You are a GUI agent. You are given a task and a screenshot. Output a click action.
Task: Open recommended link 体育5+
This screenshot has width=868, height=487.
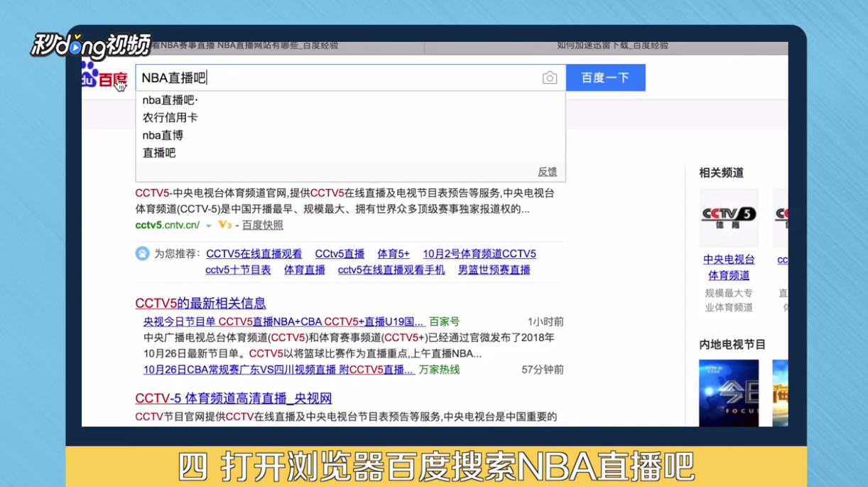(394, 254)
